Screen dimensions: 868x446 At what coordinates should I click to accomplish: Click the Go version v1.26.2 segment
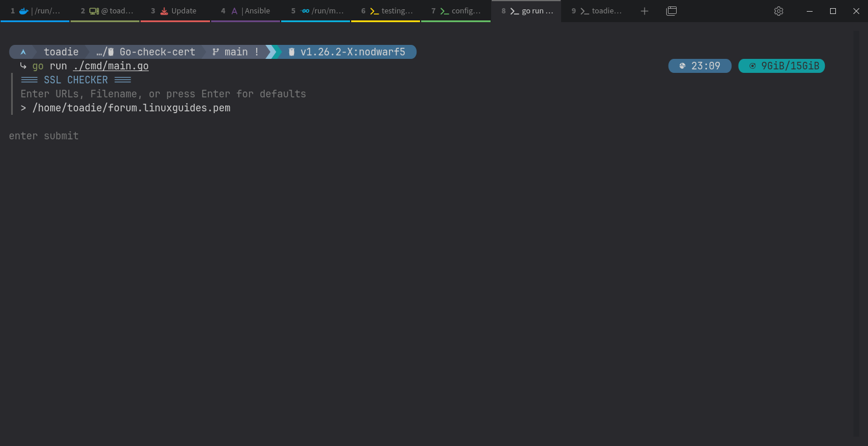(x=346, y=52)
